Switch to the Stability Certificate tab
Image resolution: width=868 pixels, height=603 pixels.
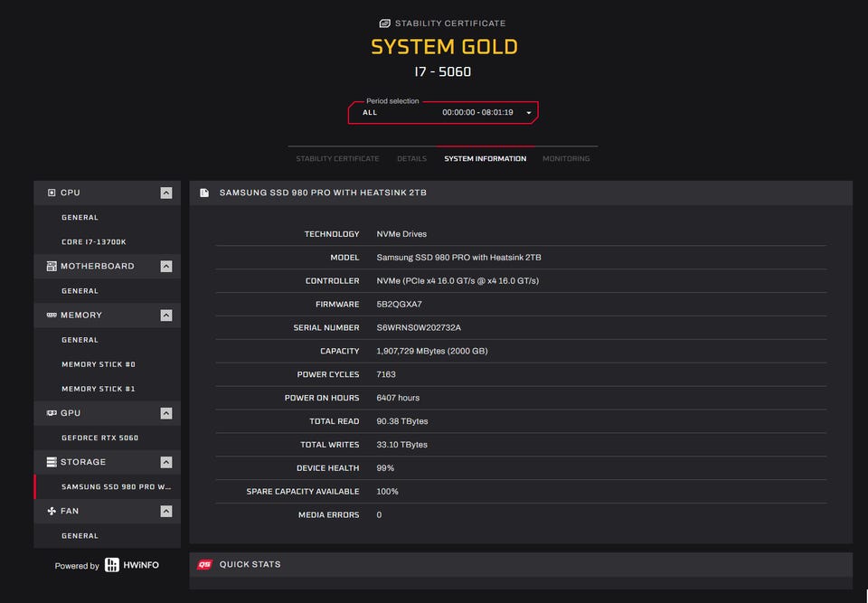click(337, 159)
